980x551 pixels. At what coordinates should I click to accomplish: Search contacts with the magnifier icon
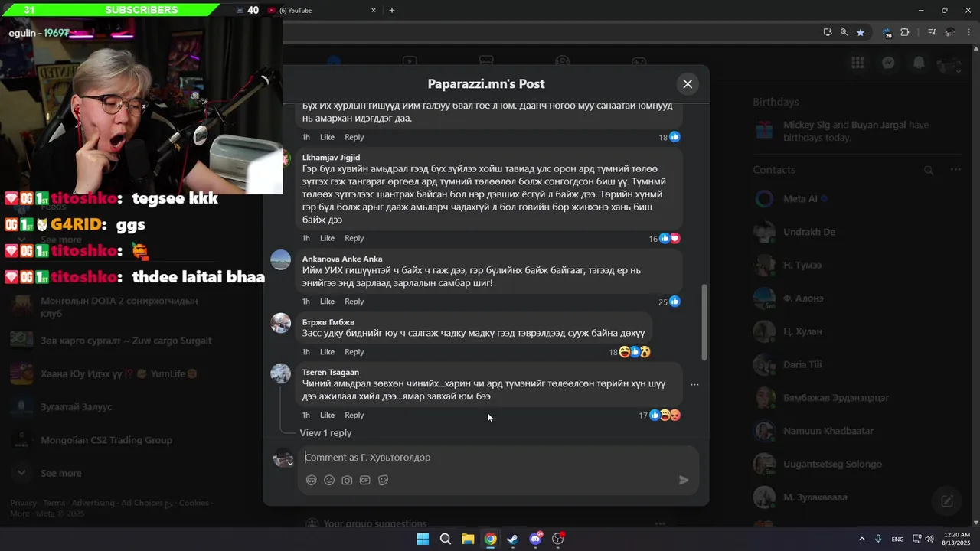click(929, 171)
